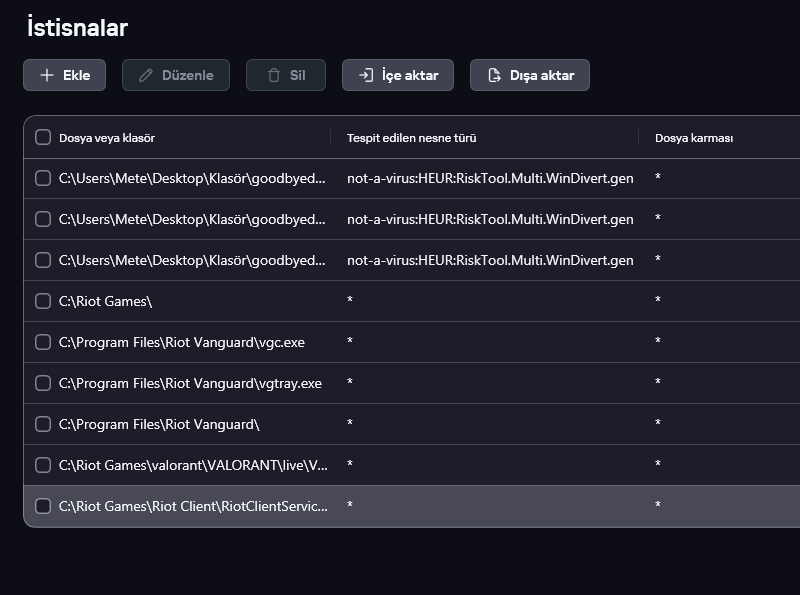This screenshot has height=595, width=800.
Task: Click the pencil icon on Düzenle
Action: tap(146, 75)
